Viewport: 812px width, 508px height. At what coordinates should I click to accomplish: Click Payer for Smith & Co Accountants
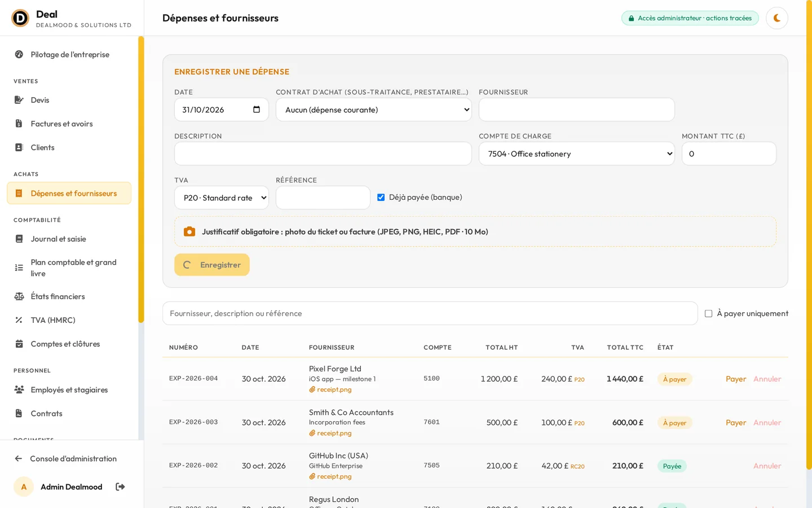click(736, 422)
